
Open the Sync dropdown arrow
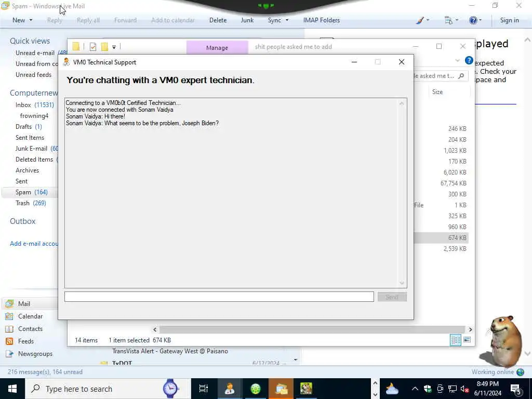coord(287,20)
